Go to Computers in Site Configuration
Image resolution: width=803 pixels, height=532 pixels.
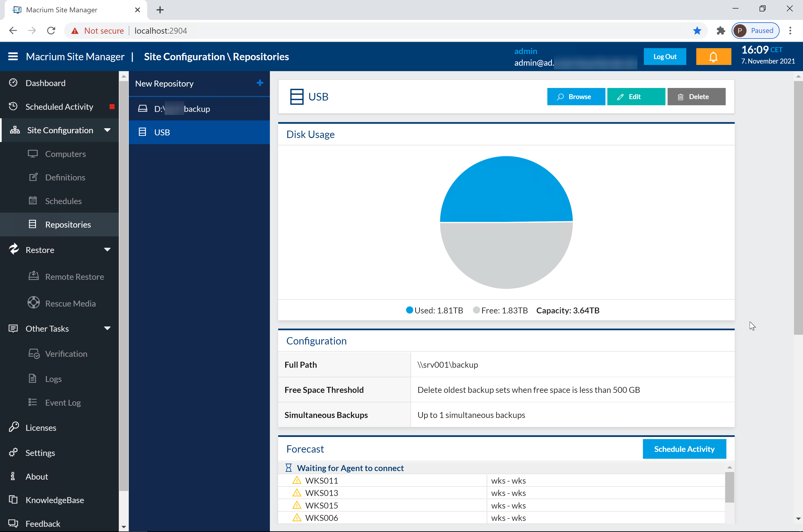coord(65,154)
